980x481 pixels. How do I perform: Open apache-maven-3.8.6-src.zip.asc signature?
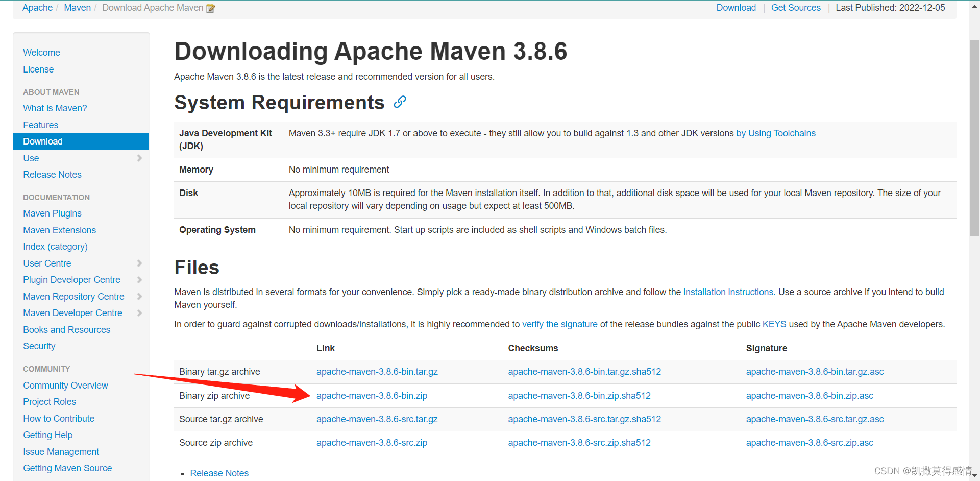[810, 443]
